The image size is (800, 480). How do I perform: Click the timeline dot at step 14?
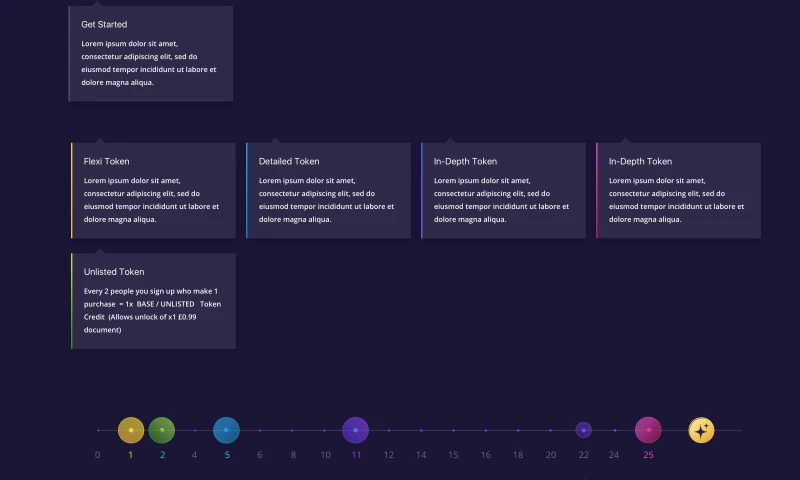421,430
